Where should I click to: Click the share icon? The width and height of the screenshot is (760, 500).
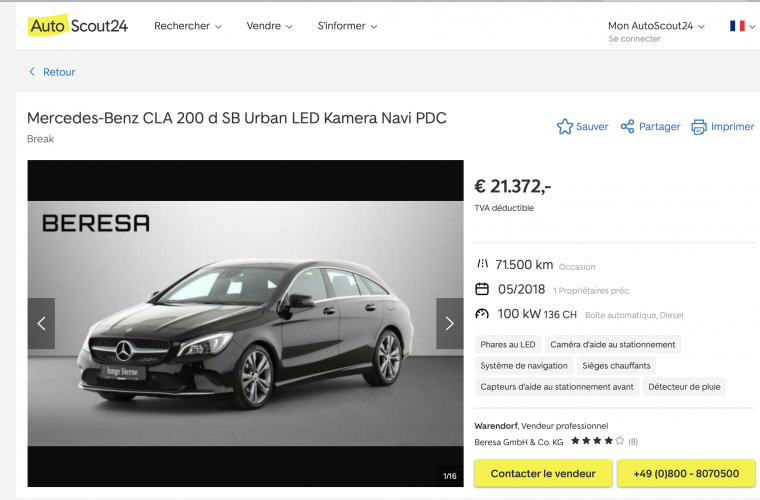coord(627,126)
